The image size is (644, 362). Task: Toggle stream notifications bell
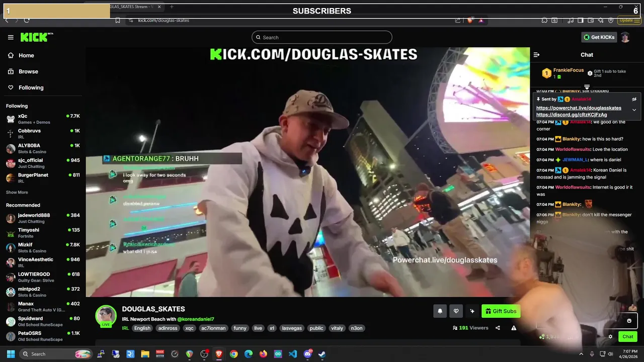440,311
